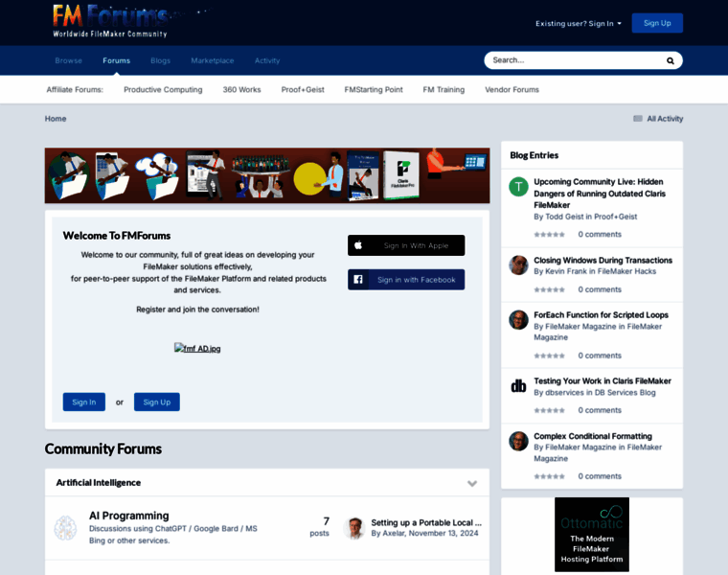This screenshot has width=728, height=575.
Task: Open the FileMaker Hacks blog link
Action: point(626,271)
